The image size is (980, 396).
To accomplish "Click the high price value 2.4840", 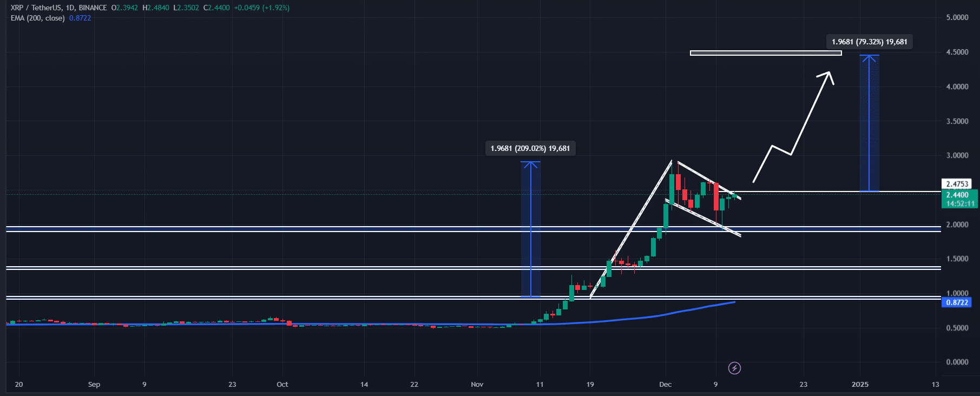I will coord(158,8).
